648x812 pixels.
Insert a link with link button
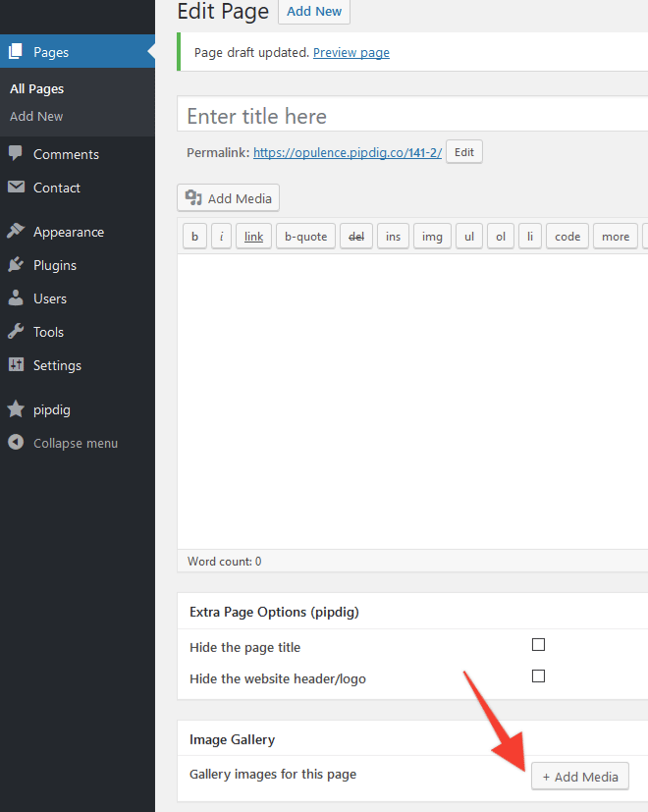point(254,237)
